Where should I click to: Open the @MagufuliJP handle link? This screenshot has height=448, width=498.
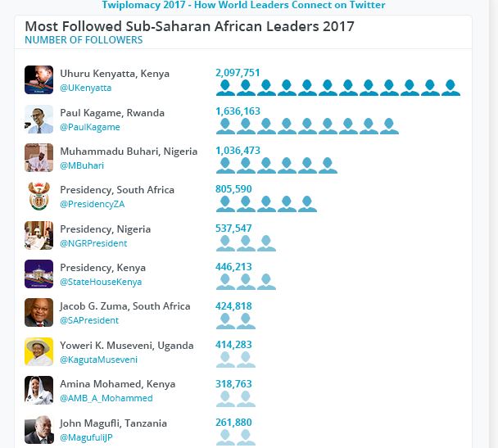(86, 437)
